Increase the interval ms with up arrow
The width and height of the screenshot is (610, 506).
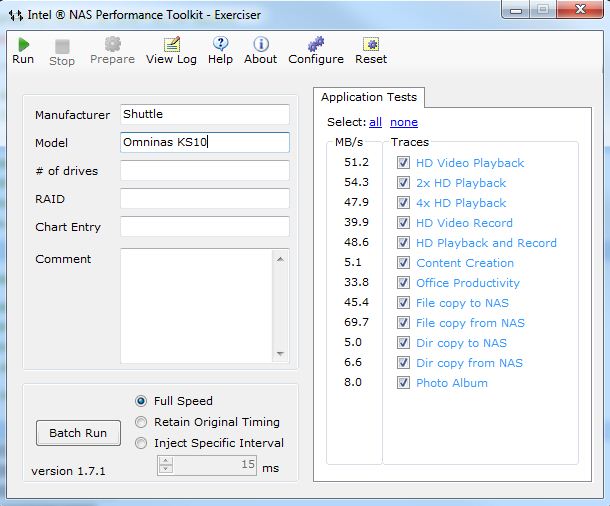pos(166,461)
